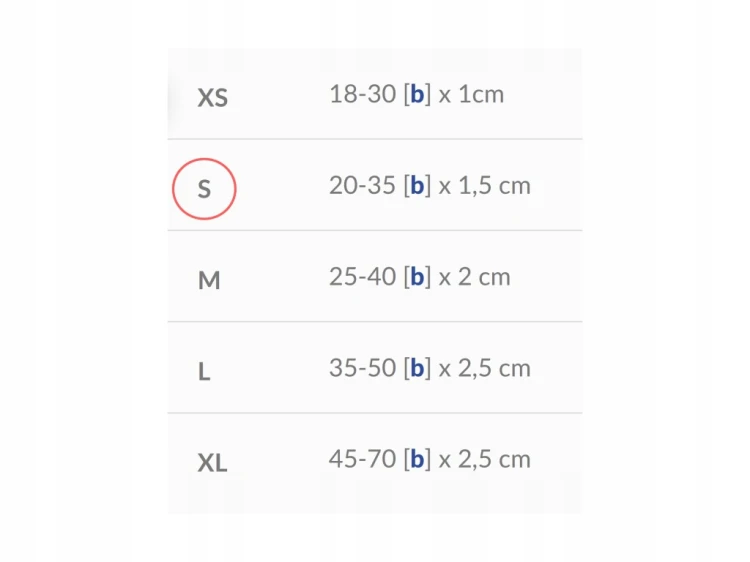The height and width of the screenshot is (562, 750).
Task: Select the L size label
Action: pyautogui.click(x=204, y=372)
